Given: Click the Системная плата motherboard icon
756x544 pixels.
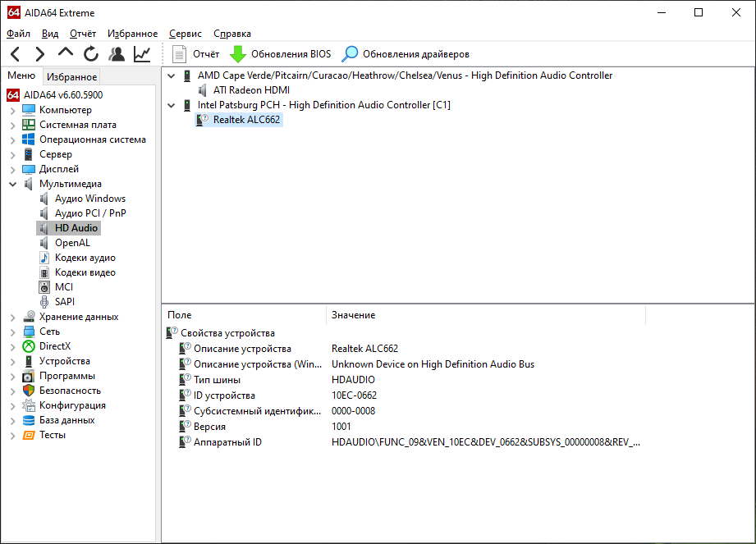Looking at the screenshot, I should [29, 125].
